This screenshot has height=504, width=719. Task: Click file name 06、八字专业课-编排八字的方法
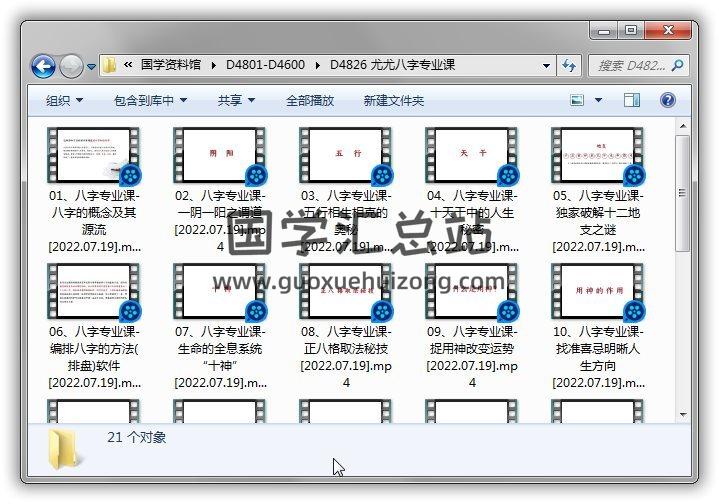94,357
